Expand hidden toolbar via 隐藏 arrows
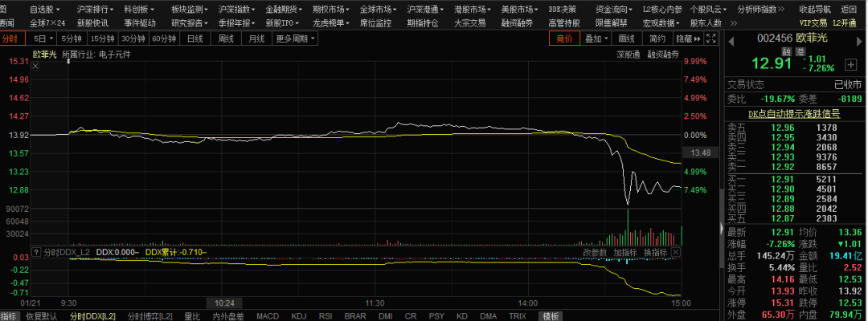This screenshot has height=321, width=868. (x=688, y=39)
